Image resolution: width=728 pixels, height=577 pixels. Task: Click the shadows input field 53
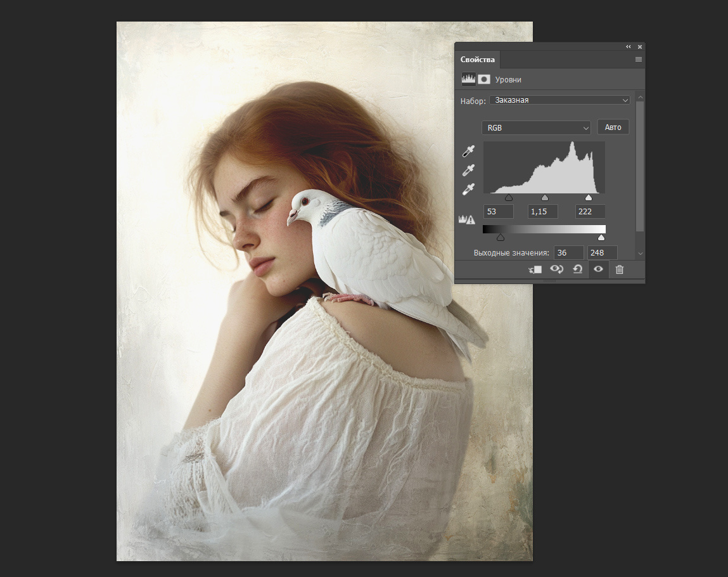pos(499,211)
